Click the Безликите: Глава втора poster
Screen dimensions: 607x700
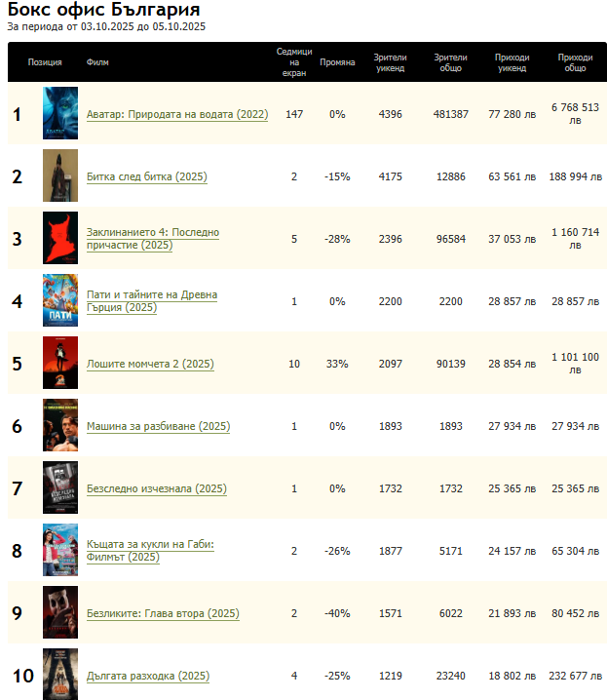tap(59, 612)
